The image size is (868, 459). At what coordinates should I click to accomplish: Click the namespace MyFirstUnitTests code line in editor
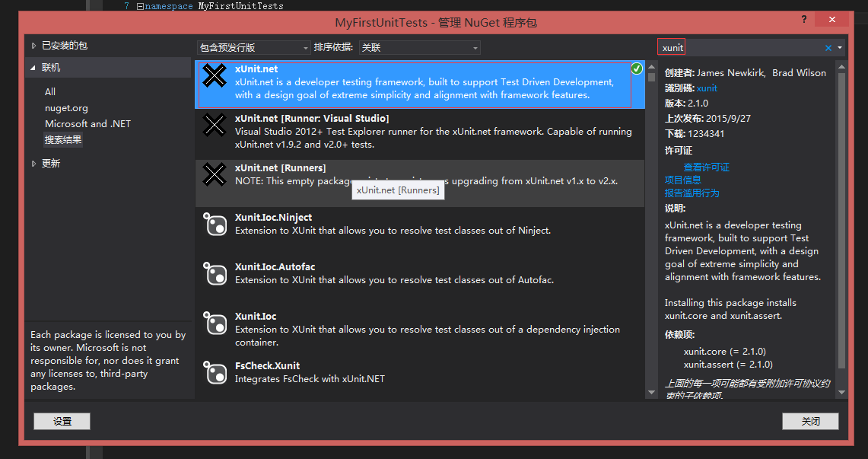pyautogui.click(x=215, y=6)
